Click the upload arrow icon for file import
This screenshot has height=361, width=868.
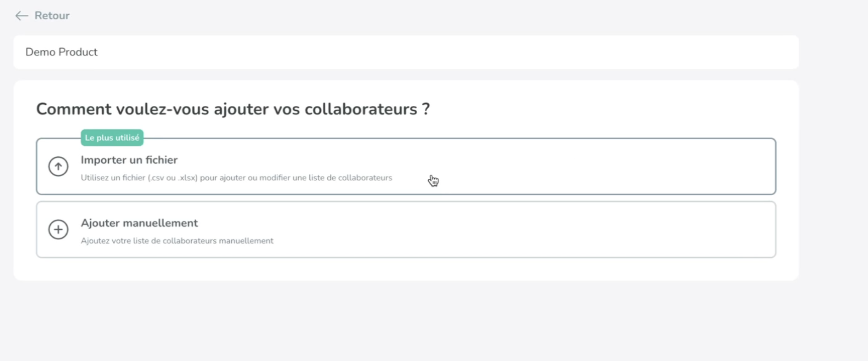point(58,167)
